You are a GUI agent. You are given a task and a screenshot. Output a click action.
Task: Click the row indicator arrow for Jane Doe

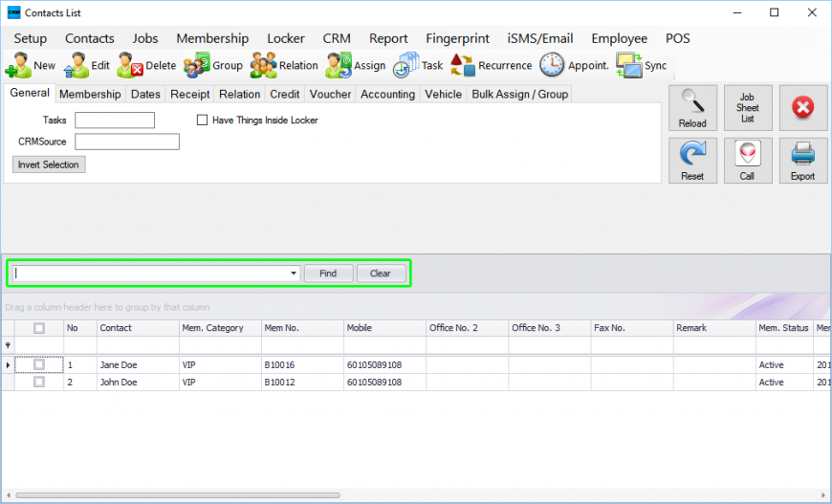(x=8, y=365)
